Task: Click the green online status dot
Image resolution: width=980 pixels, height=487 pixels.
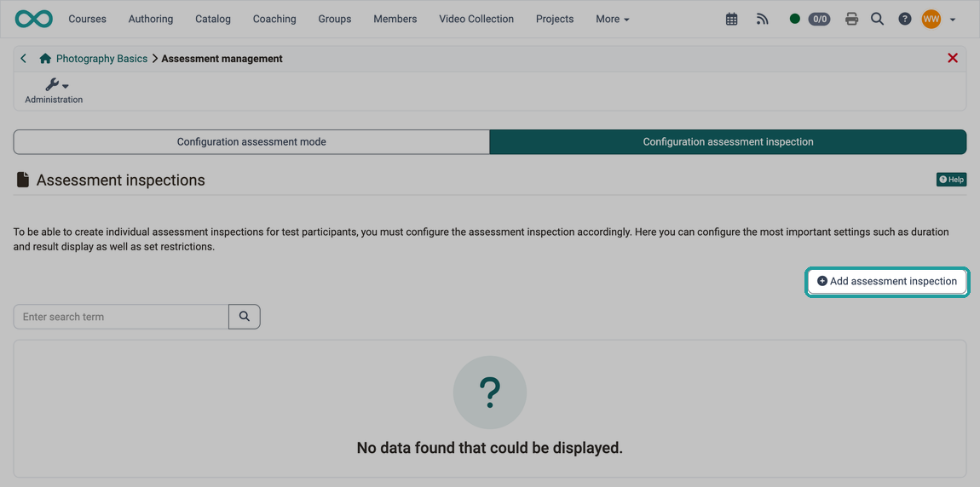Action: coord(794,19)
